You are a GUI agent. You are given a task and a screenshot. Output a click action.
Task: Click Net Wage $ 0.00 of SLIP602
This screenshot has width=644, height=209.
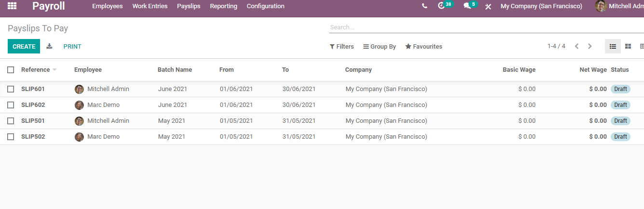click(598, 105)
